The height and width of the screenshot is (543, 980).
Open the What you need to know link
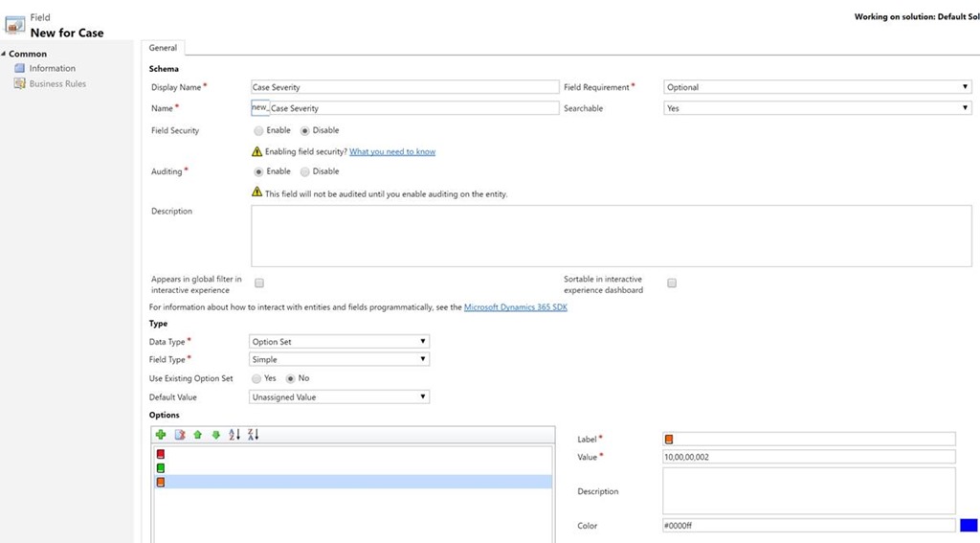point(392,151)
